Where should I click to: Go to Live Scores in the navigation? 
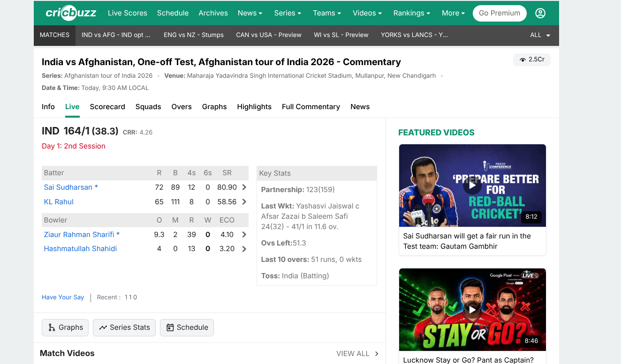tap(128, 13)
